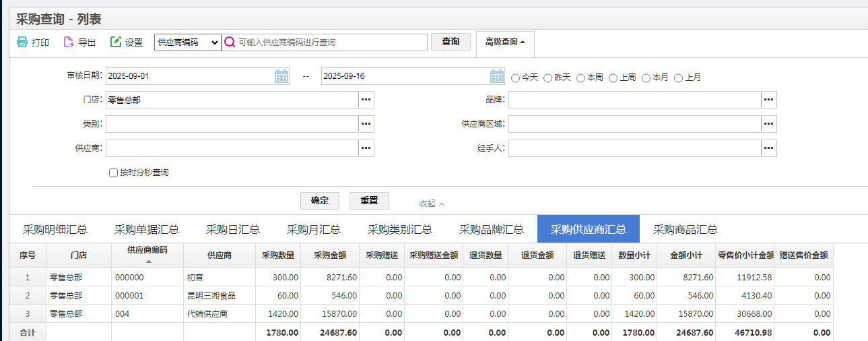The width and height of the screenshot is (868, 341).
Task: Click the supplier code search input field
Action: click(330, 42)
